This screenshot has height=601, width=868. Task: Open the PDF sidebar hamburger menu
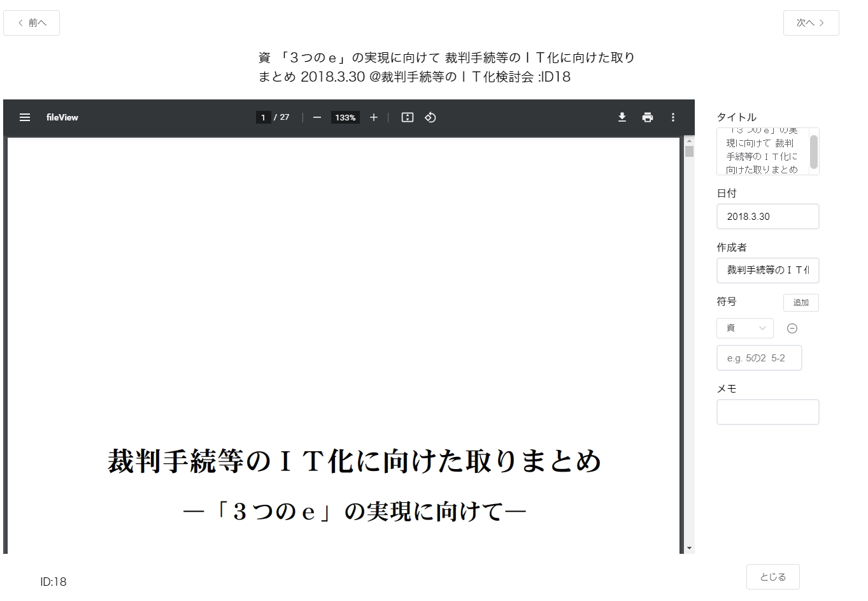25,117
